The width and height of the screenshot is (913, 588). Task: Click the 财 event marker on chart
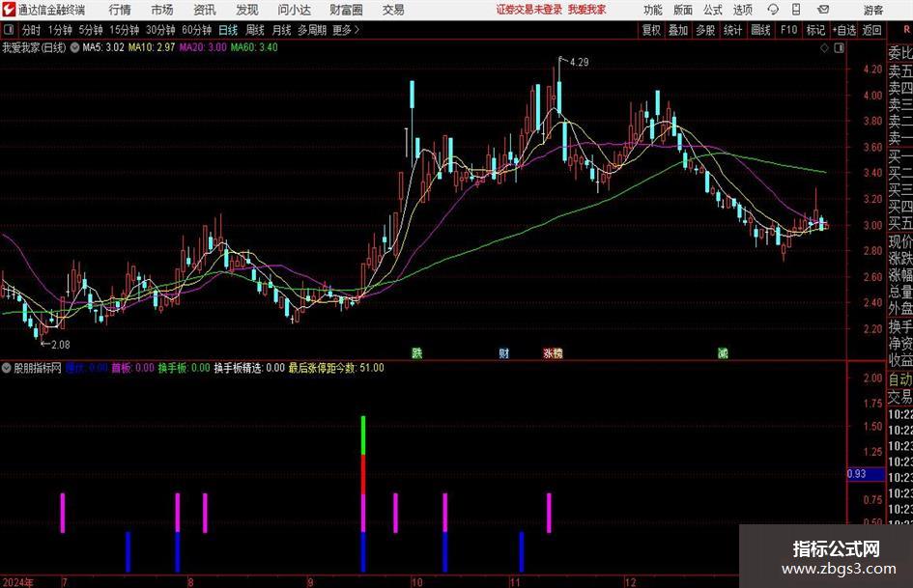pos(503,352)
